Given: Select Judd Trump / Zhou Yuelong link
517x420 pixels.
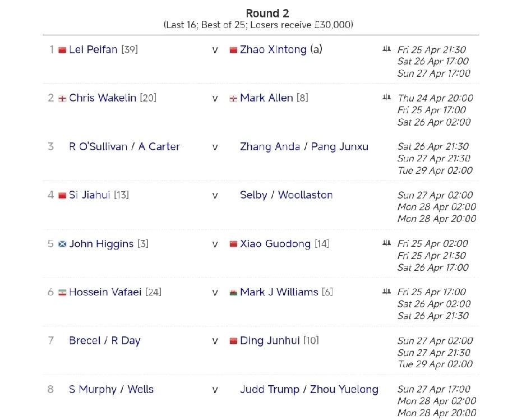Looking at the screenshot, I should tap(310, 389).
